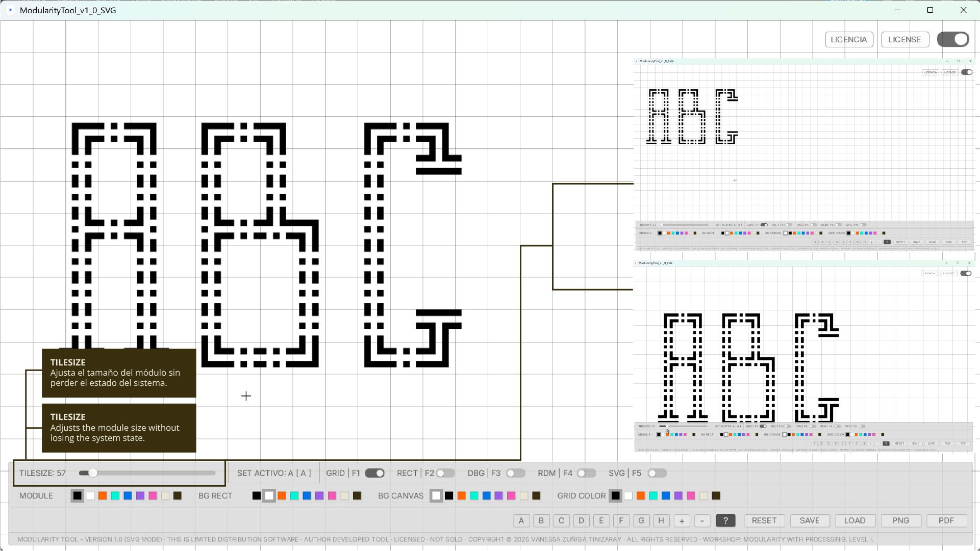Turn on the SVG F5 toggle
Image resolution: width=980 pixels, height=551 pixels.
(657, 473)
